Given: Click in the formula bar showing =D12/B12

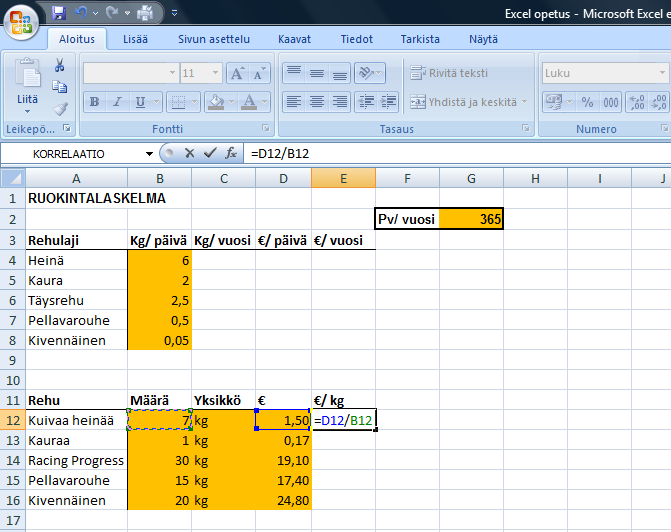Looking at the screenshot, I should pos(457,154).
